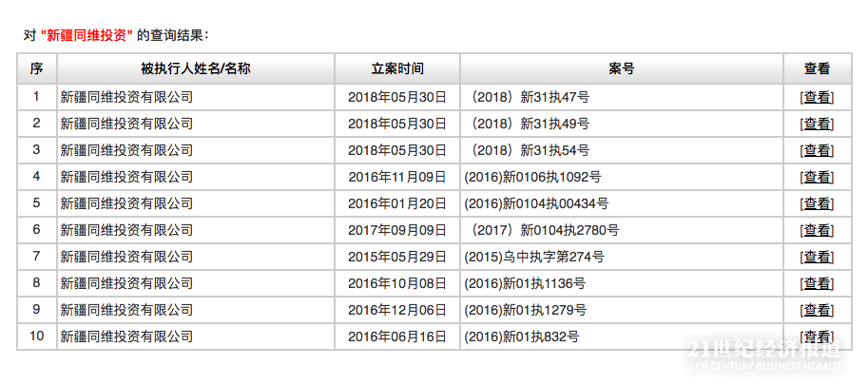868x385 pixels.
Task: Open 查看 link for case (2018)新31执47号
Action: click(x=817, y=97)
